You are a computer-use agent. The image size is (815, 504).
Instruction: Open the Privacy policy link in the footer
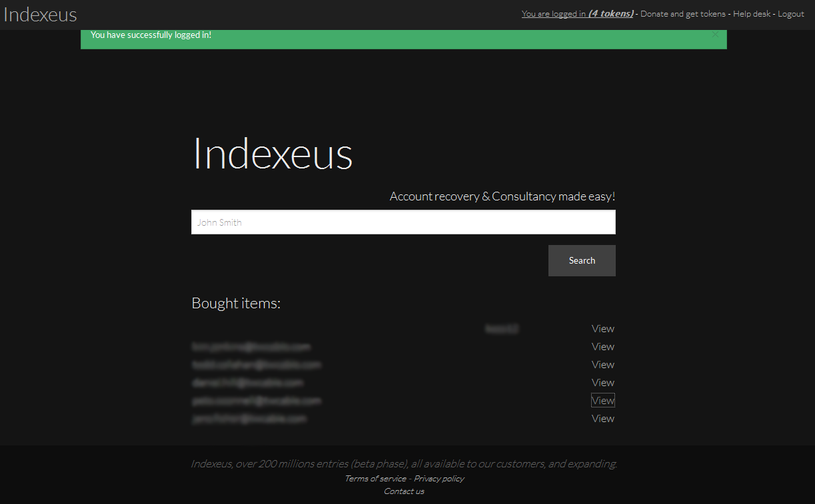point(438,479)
